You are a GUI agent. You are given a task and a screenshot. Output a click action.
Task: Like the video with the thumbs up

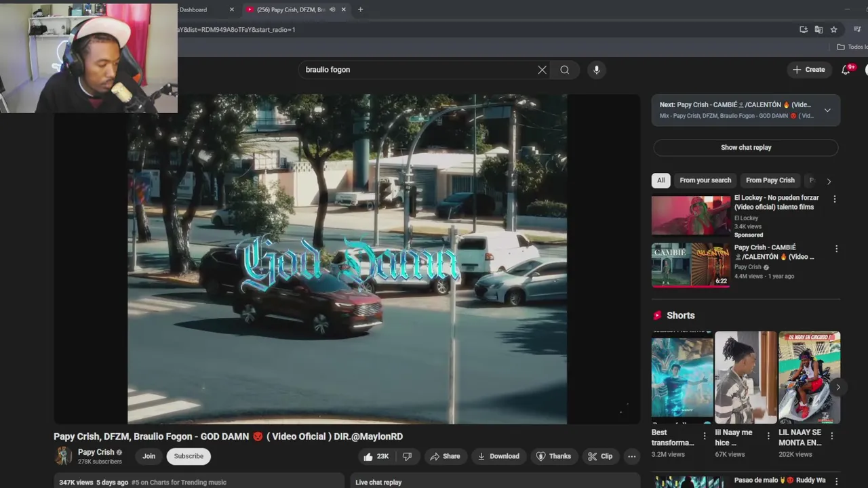376,456
